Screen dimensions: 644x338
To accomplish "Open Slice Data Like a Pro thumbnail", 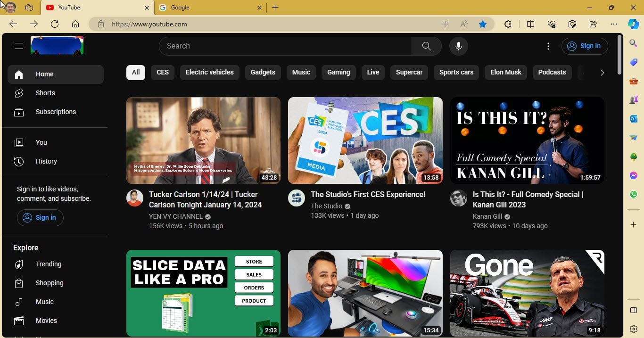I will click(203, 293).
